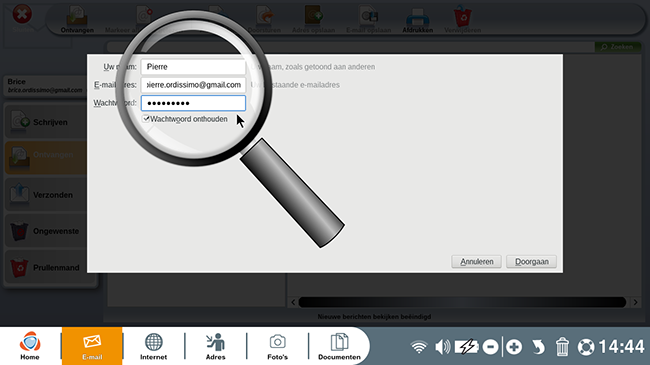Click the Adres opslaan toolbar icon
Image resolution: width=650 pixels, height=365 pixels.
point(313,20)
